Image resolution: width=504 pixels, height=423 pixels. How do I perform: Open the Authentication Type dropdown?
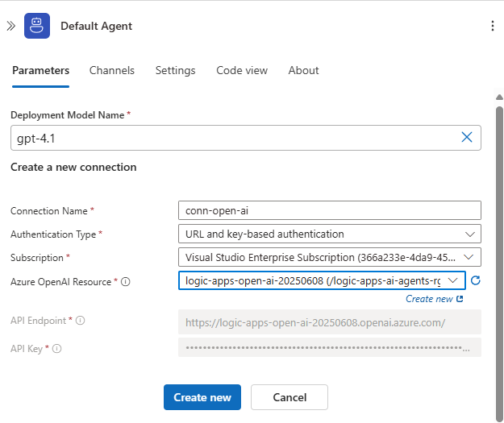[x=330, y=234]
